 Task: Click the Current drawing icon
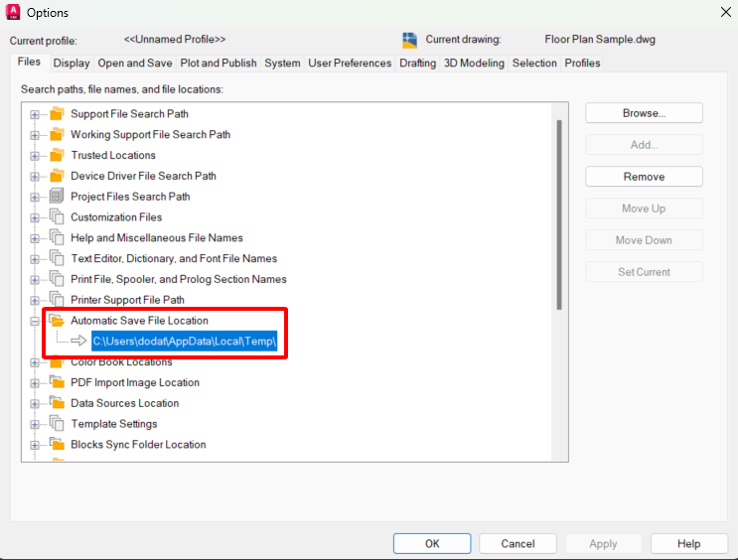pyautogui.click(x=409, y=41)
